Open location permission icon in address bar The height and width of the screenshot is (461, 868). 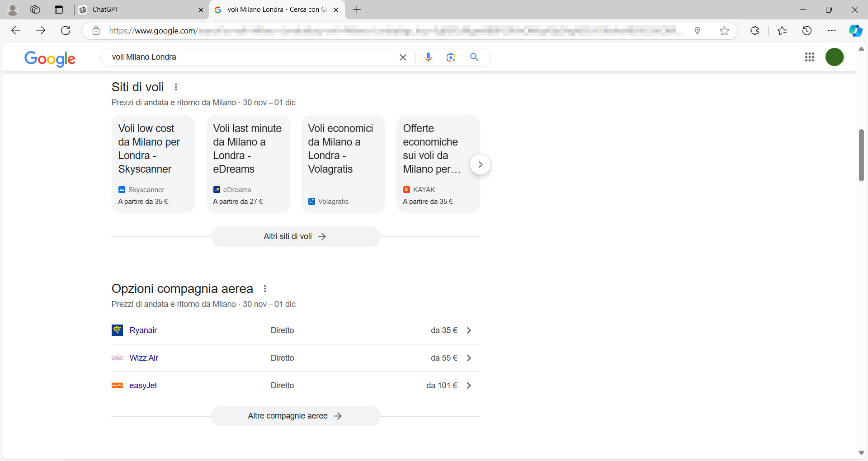tap(697, 30)
